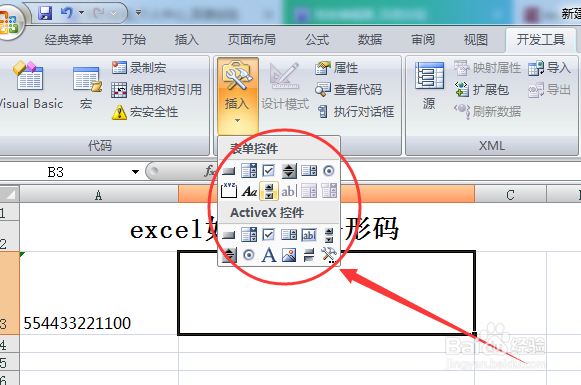Viewport: 581px width, 385px height.
Task: Insert a form control Check Box
Action: (268, 171)
